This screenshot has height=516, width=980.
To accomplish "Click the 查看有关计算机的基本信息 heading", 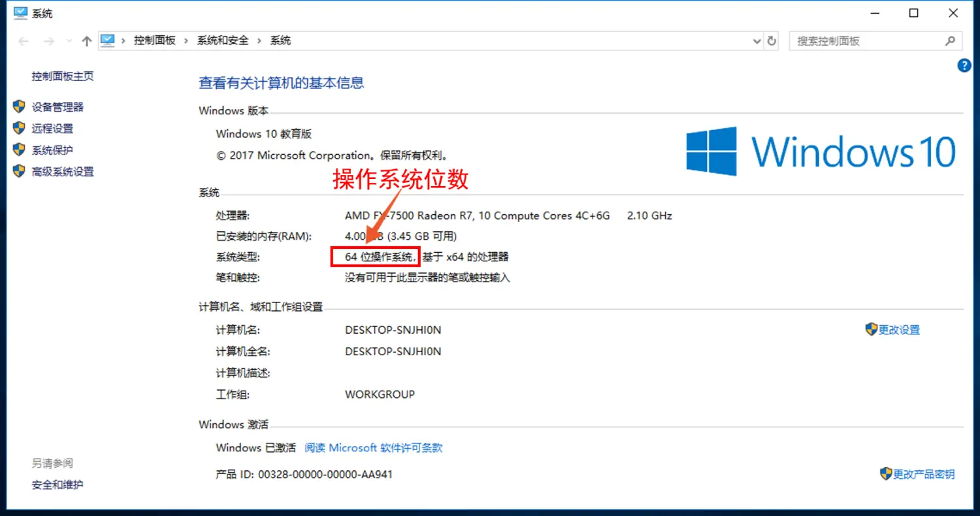I will [281, 83].
